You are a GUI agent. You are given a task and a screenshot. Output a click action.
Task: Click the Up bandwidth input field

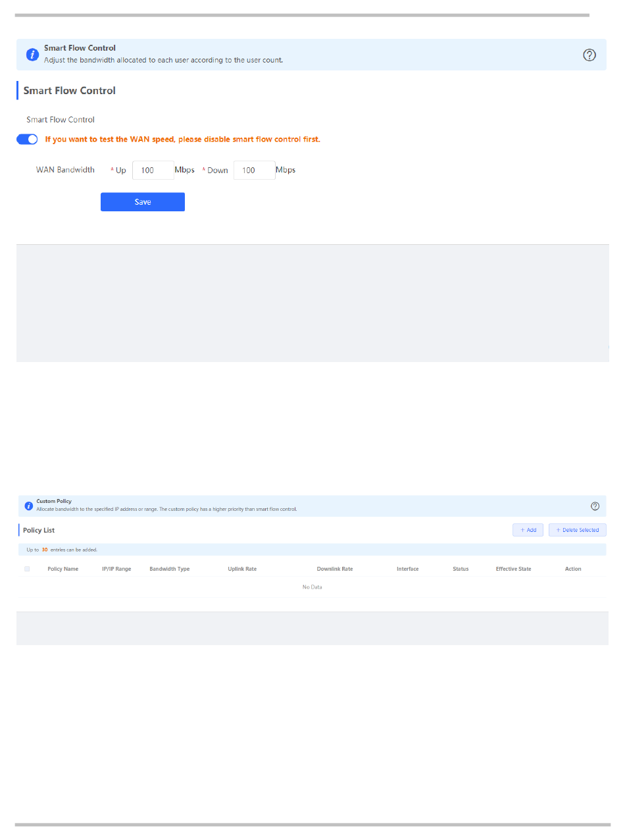pos(153,171)
